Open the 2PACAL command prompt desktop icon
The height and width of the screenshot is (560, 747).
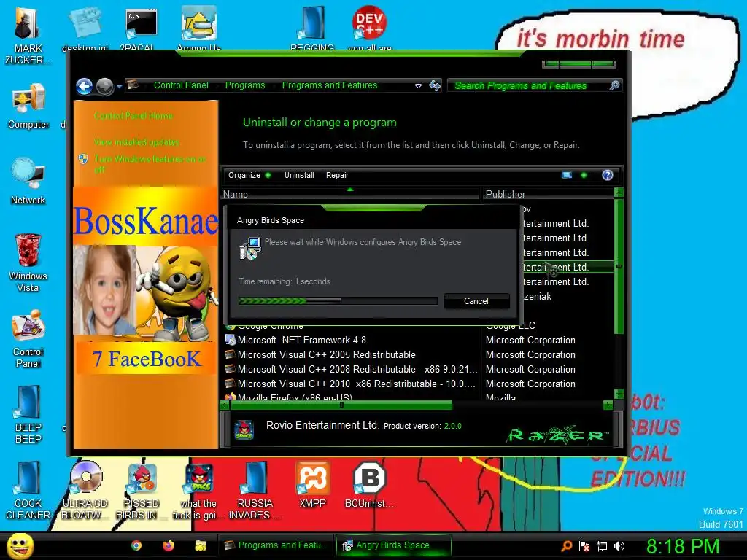(141, 28)
